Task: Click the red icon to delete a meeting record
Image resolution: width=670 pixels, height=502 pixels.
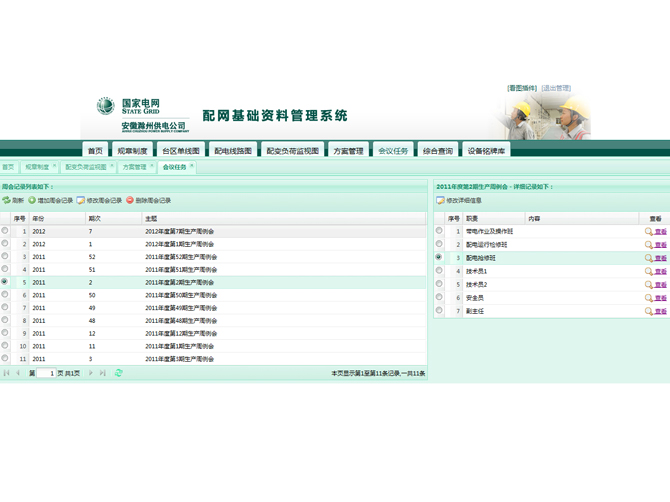Action: (130, 200)
